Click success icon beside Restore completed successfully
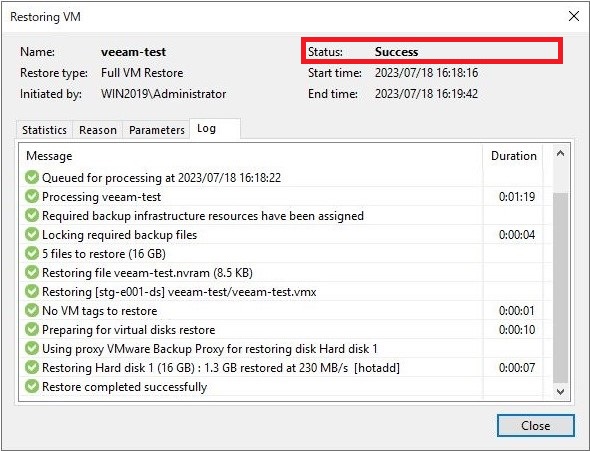This screenshot has width=590, height=451. [32, 386]
